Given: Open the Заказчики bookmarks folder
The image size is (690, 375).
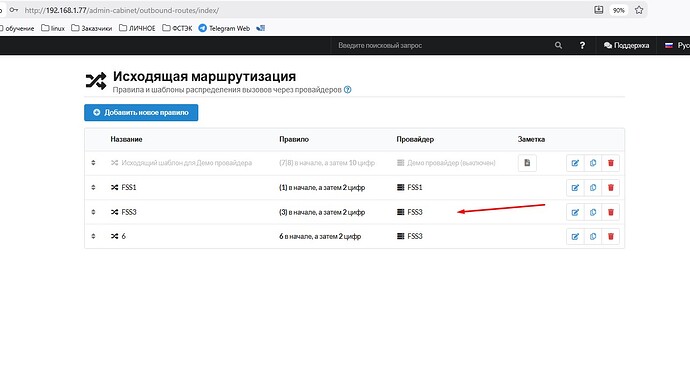Looking at the screenshot, I should pos(92,28).
